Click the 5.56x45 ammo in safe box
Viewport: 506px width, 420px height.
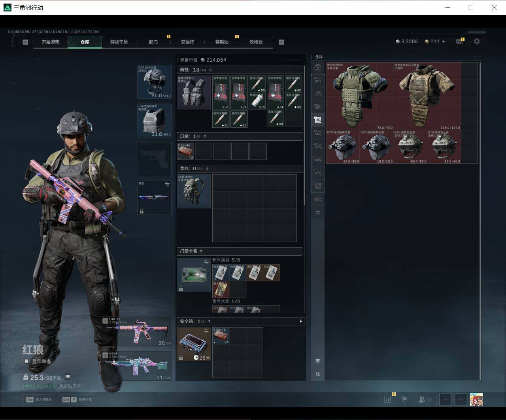point(221,336)
